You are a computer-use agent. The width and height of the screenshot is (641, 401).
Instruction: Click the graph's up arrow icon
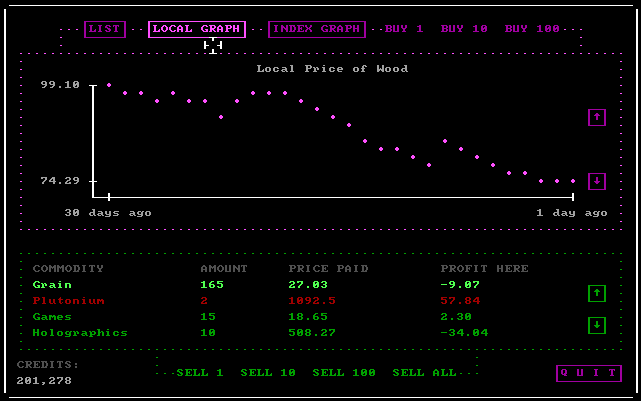[597, 117]
